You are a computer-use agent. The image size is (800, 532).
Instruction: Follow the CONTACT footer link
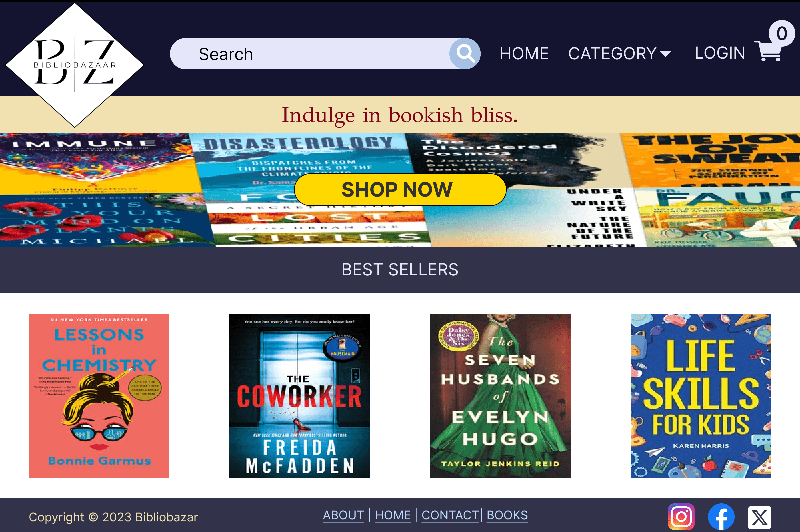click(450, 515)
